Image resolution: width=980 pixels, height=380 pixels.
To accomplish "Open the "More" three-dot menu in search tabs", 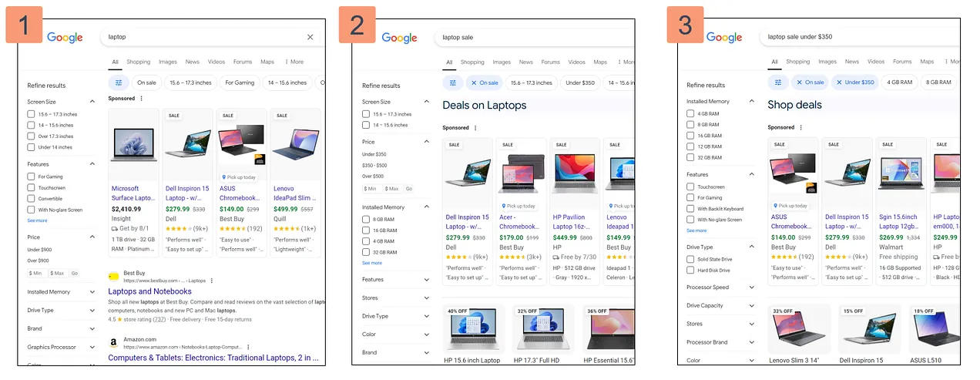I will (x=294, y=62).
